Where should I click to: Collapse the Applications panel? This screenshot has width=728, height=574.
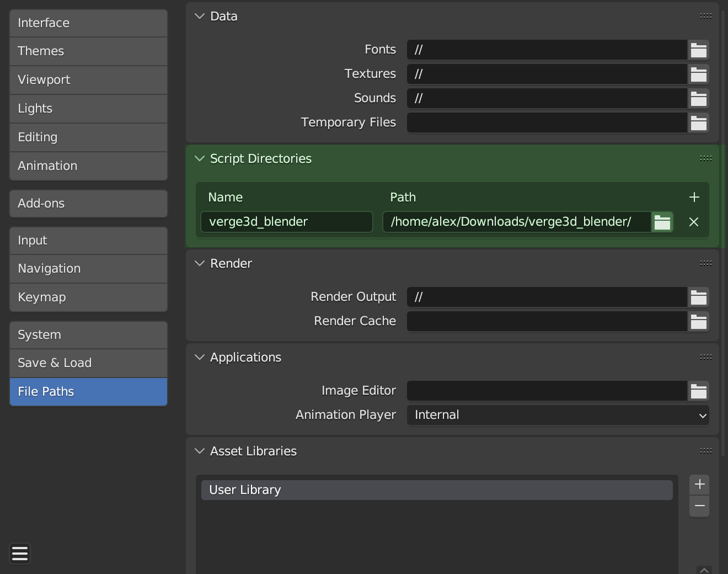200,357
